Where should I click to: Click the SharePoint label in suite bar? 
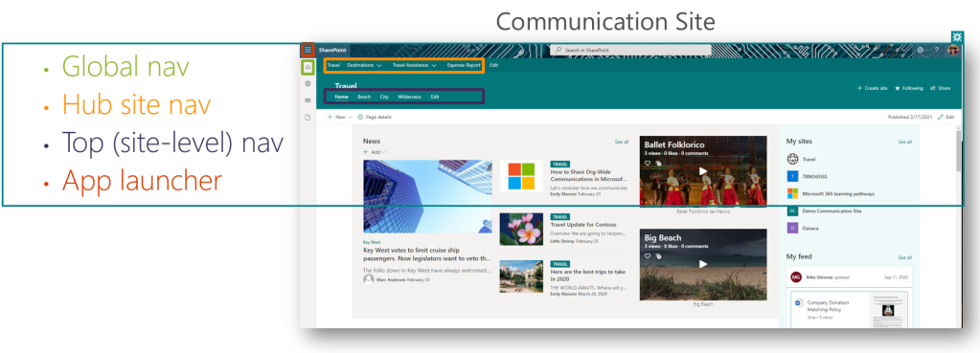(331, 50)
